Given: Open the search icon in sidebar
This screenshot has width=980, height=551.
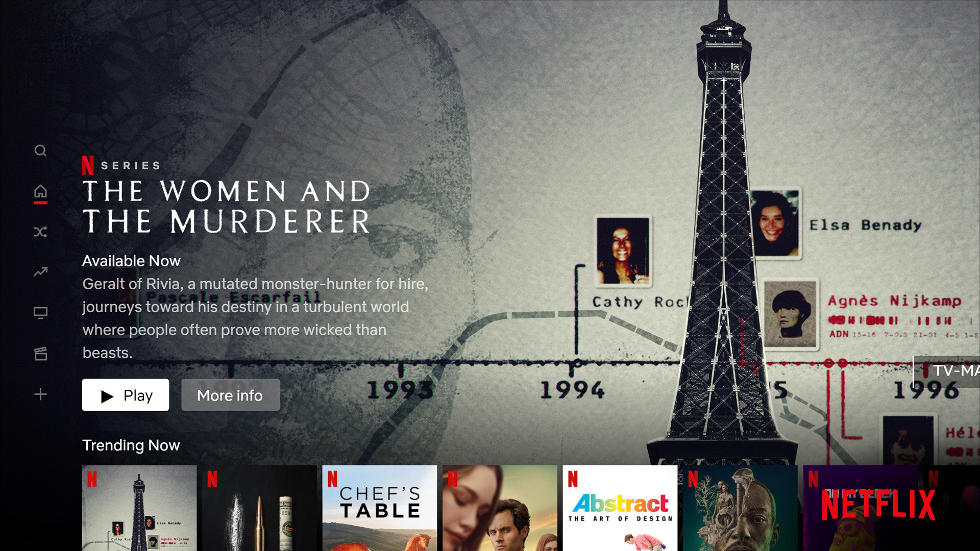Looking at the screenshot, I should click(x=40, y=151).
